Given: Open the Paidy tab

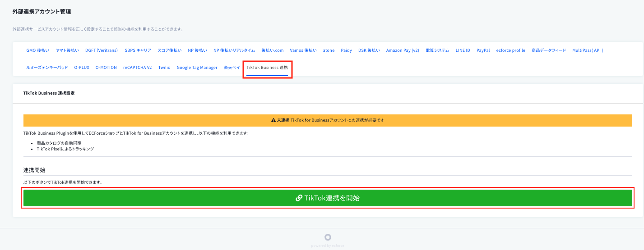Looking at the screenshot, I should point(347,50).
